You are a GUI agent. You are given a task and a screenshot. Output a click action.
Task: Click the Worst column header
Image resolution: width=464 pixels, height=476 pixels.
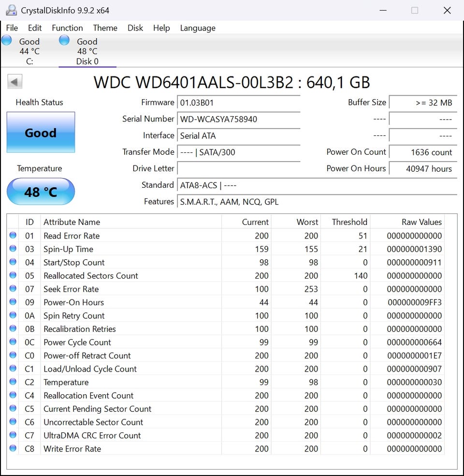tap(296, 222)
